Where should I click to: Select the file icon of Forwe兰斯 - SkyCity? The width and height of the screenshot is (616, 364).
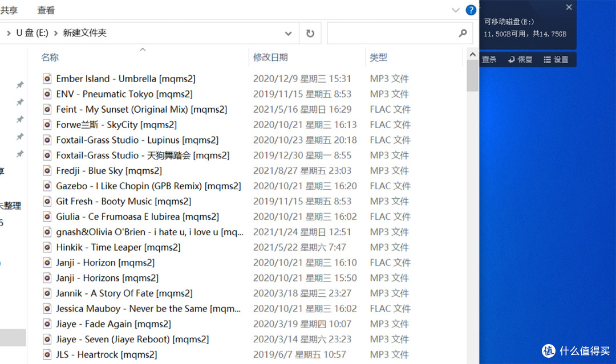point(47,125)
